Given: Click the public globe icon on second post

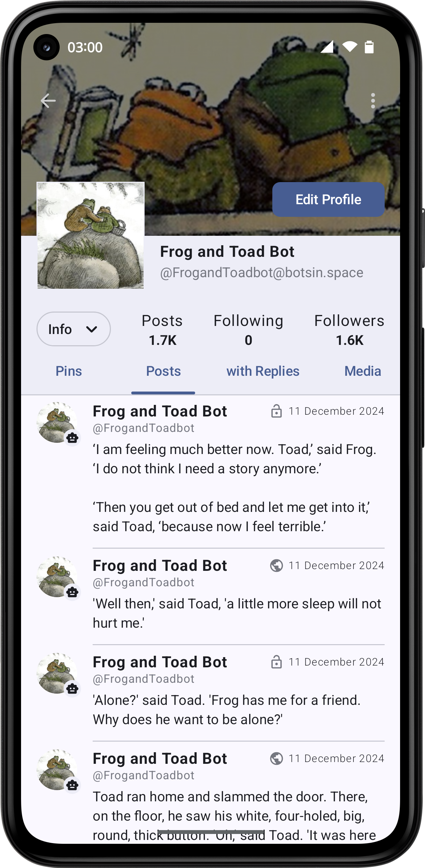Looking at the screenshot, I should (277, 566).
